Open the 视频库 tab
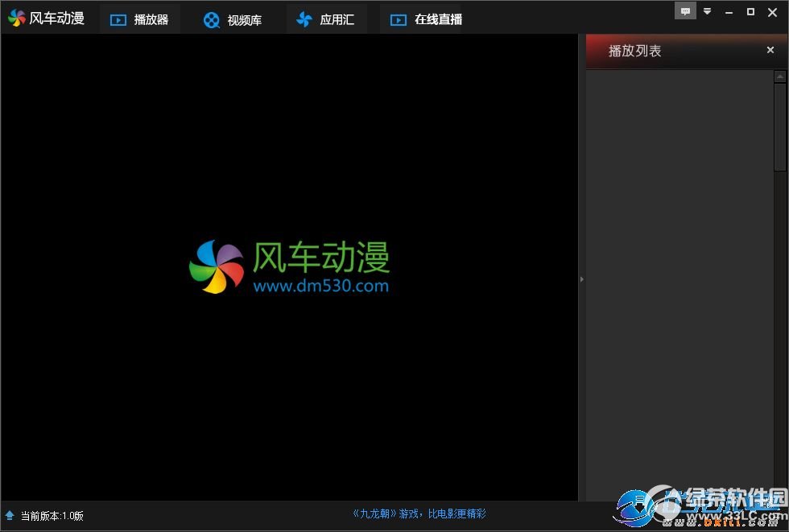The image size is (789, 532). (x=233, y=19)
